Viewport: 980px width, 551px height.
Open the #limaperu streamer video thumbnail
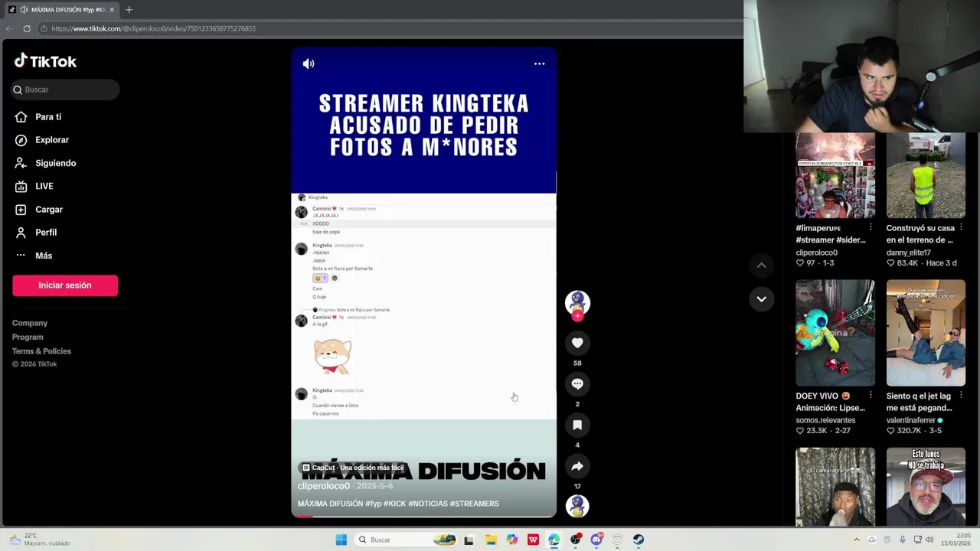tap(835, 175)
